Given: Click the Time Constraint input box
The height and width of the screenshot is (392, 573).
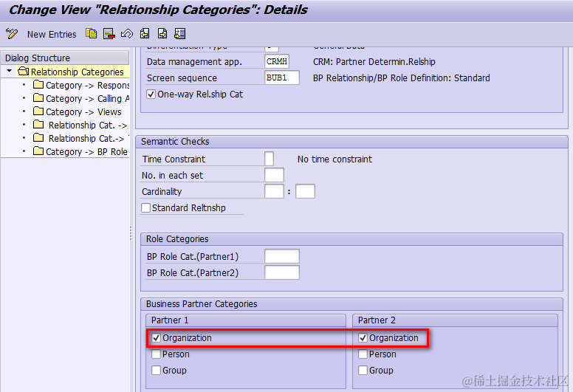Looking at the screenshot, I should pos(269,159).
